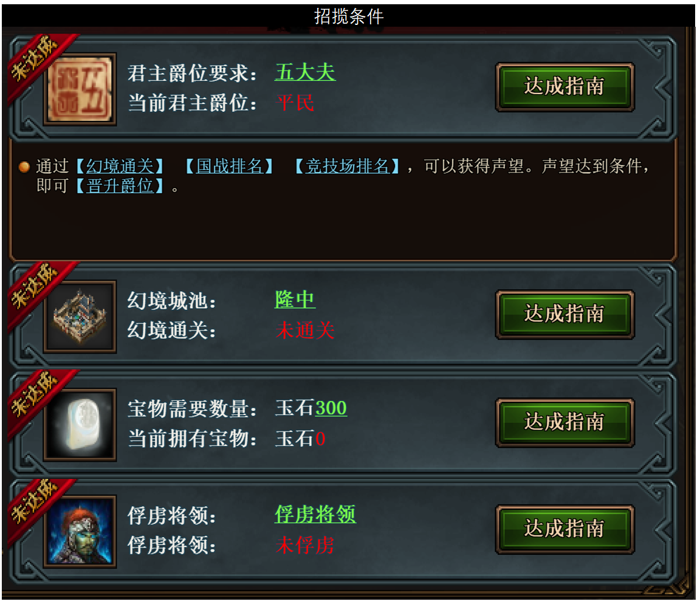Select the fantasy city castle icon

click(80, 317)
